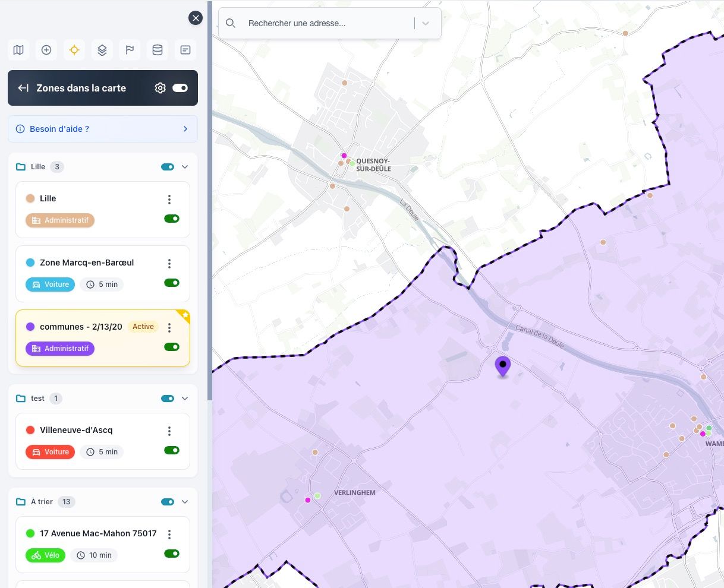This screenshot has width=724, height=588.
Task: Open the address search dropdown arrow
Action: 426,23
